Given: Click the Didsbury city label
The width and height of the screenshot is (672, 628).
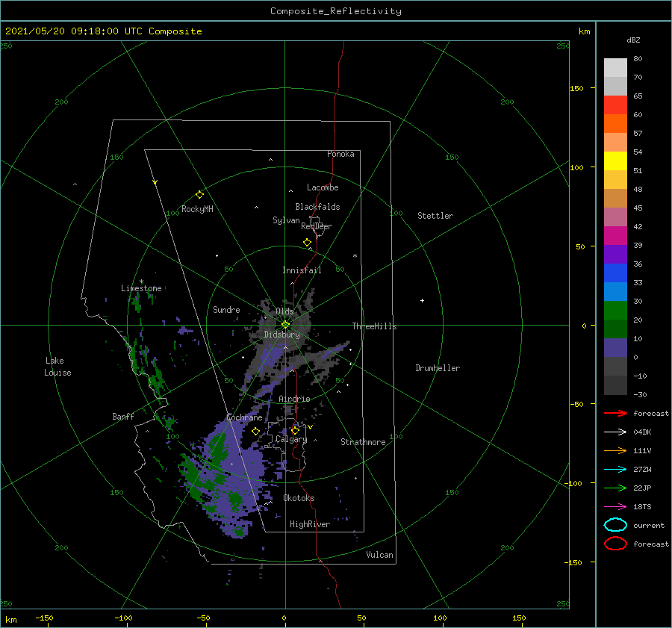Looking at the screenshot, I should click(281, 335).
